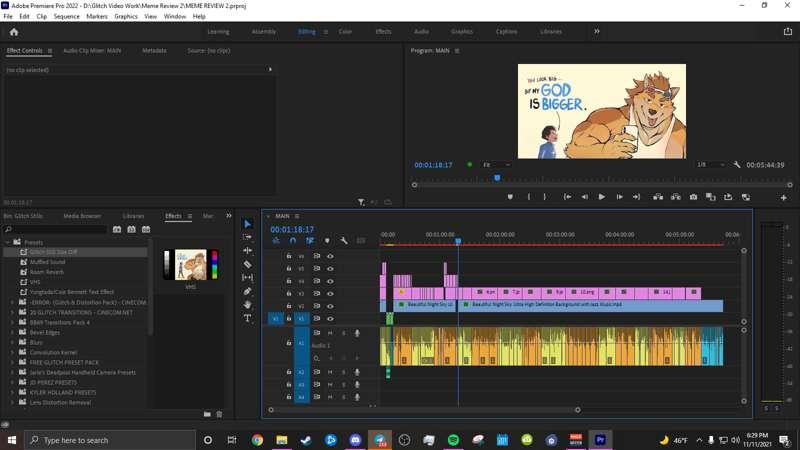
Task: Toggle V2 track output eye
Action: click(x=330, y=306)
